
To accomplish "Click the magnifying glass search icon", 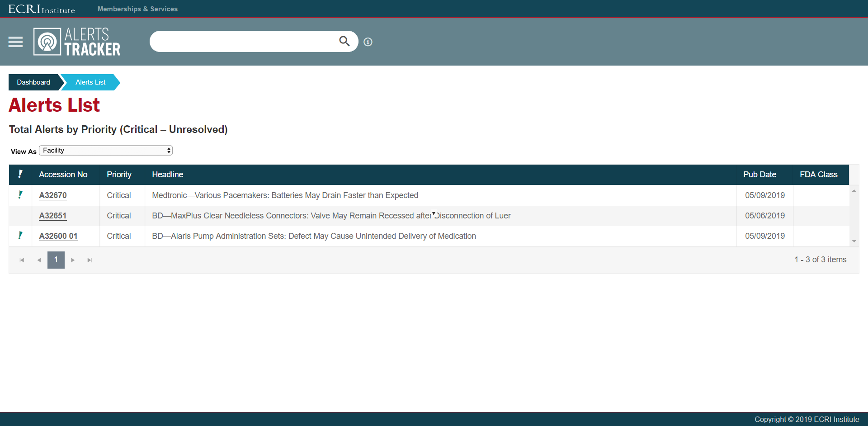I will [344, 42].
